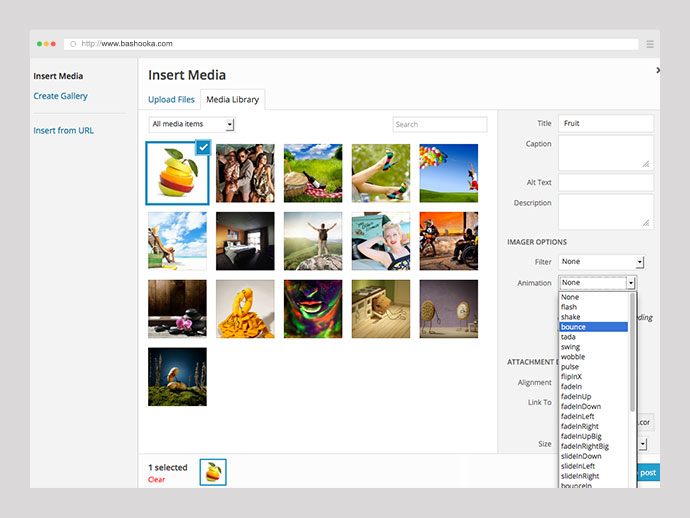Choose flipInX animation option
The width and height of the screenshot is (690, 518).
click(593, 377)
